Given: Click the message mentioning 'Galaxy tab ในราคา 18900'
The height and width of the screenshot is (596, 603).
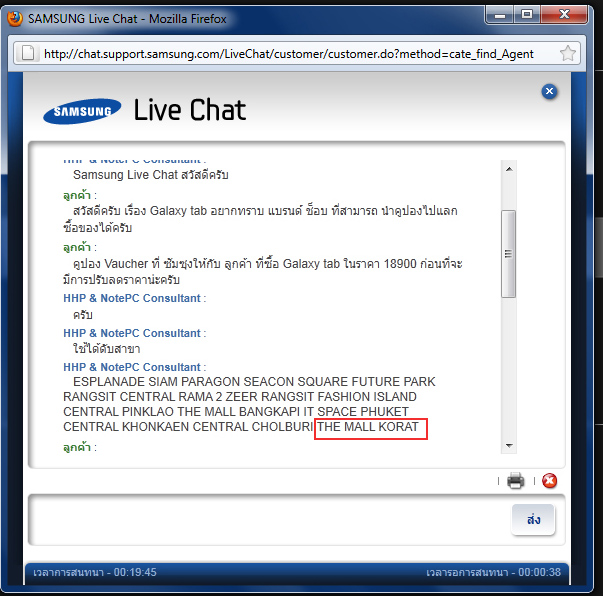Looking at the screenshot, I should coord(263,271).
